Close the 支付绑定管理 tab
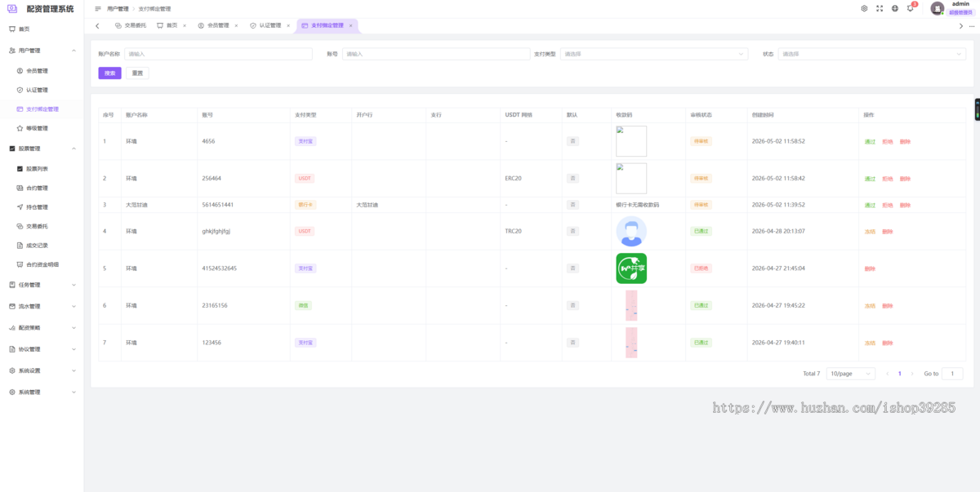 (351, 25)
